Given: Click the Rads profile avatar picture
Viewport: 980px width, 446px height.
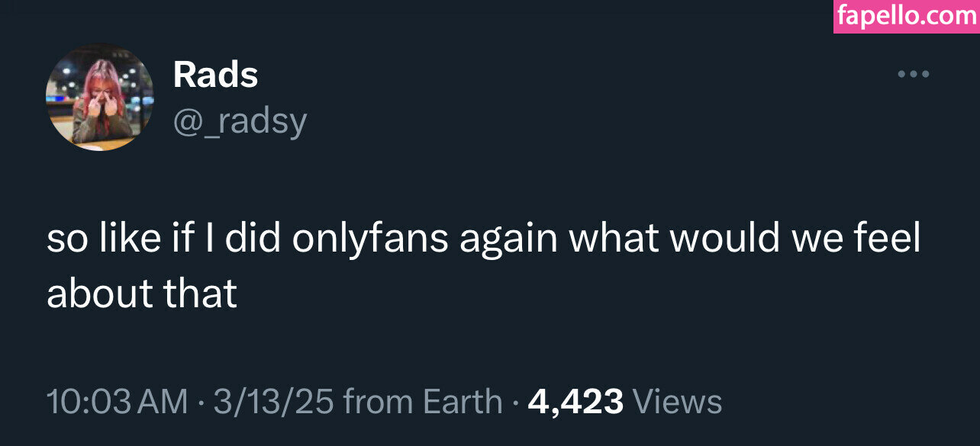Looking at the screenshot, I should tap(100, 97).
